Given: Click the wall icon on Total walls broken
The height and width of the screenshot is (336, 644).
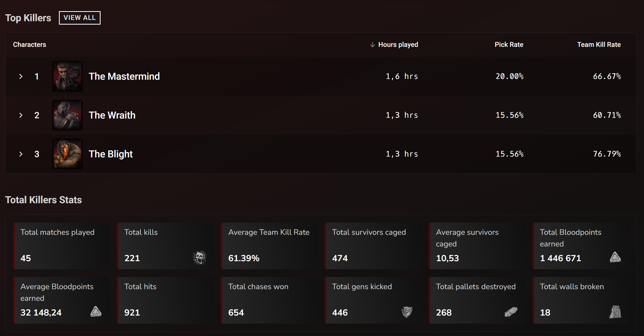Looking at the screenshot, I should [x=616, y=312].
